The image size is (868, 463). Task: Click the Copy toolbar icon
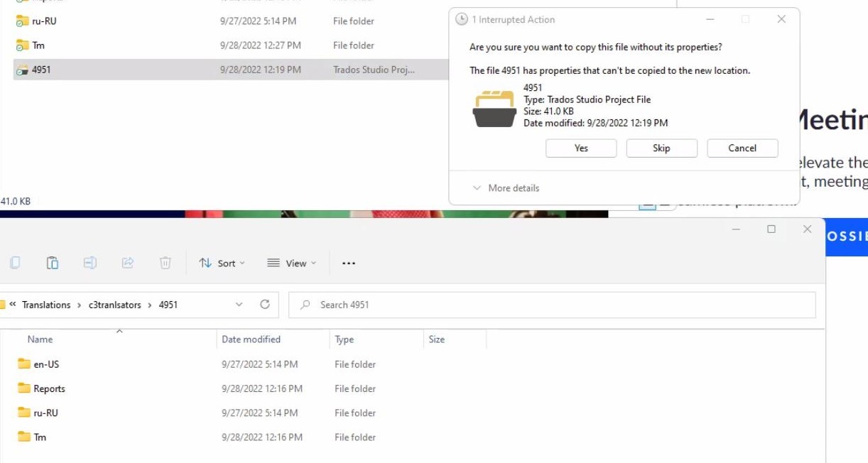[x=15, y=263]
